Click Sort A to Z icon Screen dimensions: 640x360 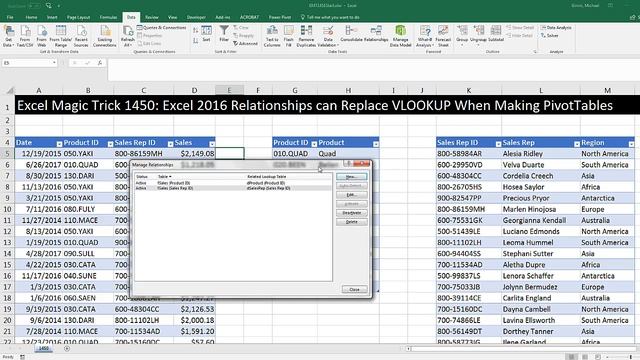point(196,31)
